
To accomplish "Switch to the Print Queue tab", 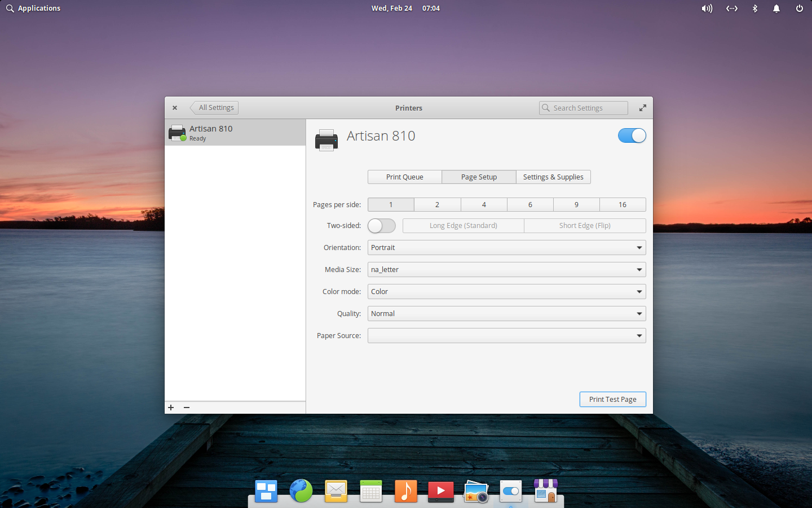I will [404, 177].
